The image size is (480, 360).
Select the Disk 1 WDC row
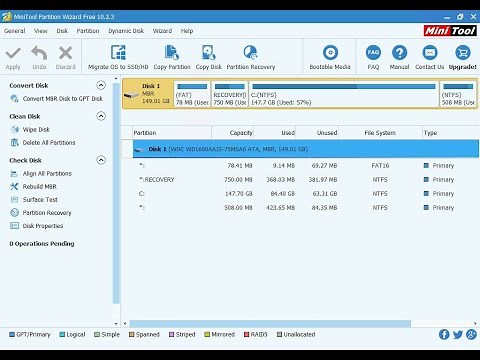306,149
